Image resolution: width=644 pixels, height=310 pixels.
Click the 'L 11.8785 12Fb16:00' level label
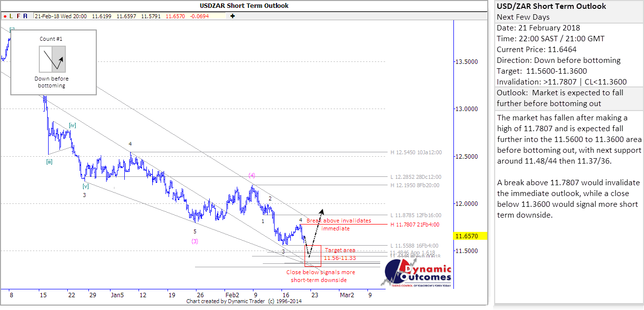coord(416,215)
